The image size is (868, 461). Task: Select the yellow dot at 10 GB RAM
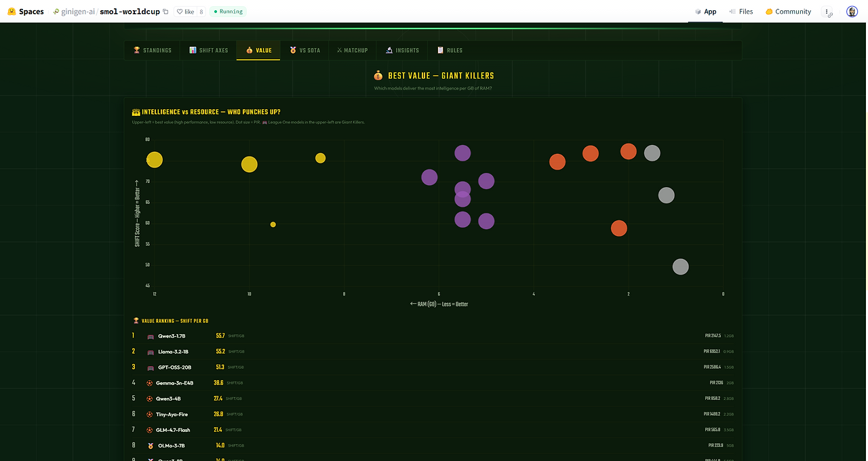[x=250, y=164]
